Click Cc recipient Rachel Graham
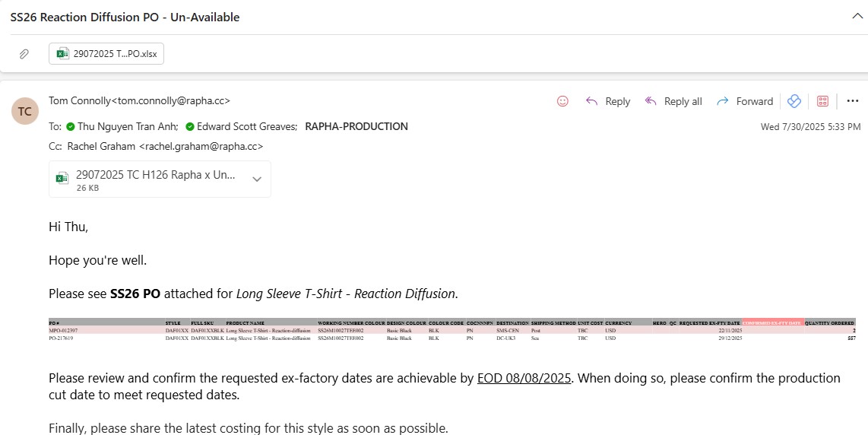The width and height of the screenshot is (868, 435). [x=165, y=146]
